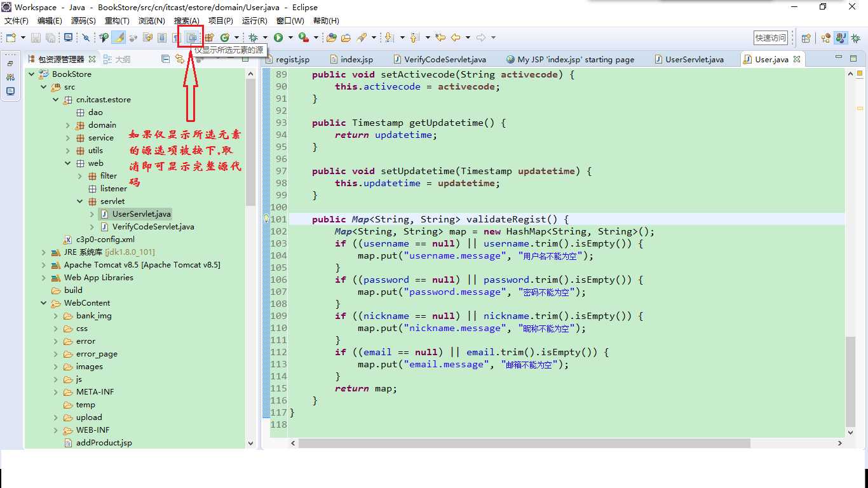Click the Search flashlight icon in toolbar
The image size is (868, 488).
361,37
